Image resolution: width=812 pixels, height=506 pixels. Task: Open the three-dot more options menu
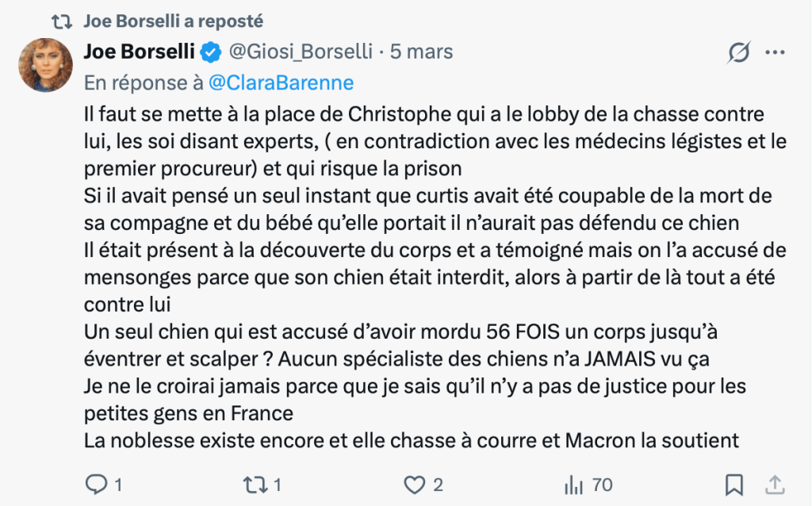(775, 52)
